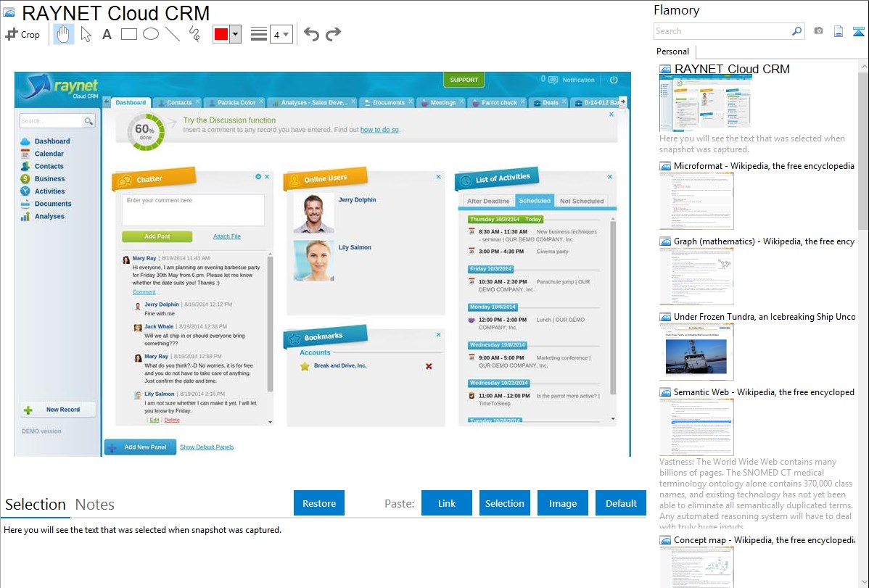Viewport: 869px width, 588px height.
Task: Click the blue icon at the top right of the Flamory panel
Action: tap(858, 31)
